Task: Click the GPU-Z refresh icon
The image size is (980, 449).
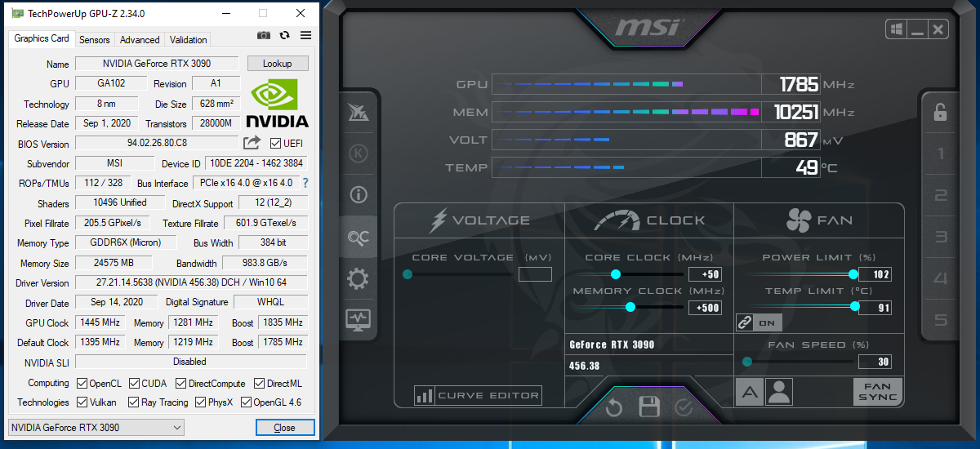Action: pos(284,35)
